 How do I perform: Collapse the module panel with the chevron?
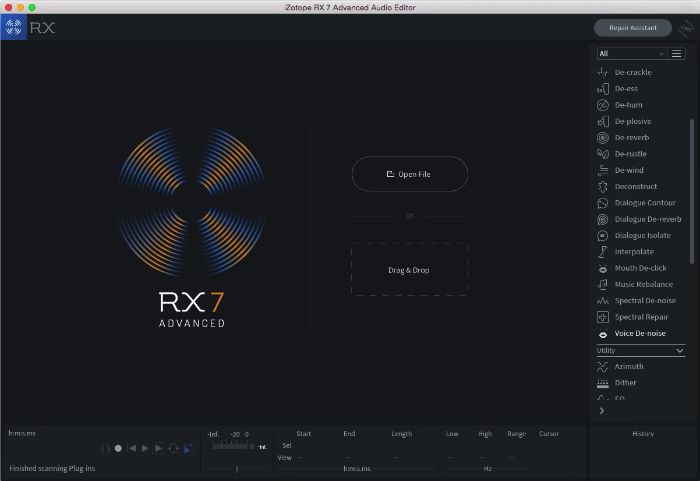pos(602,411)
